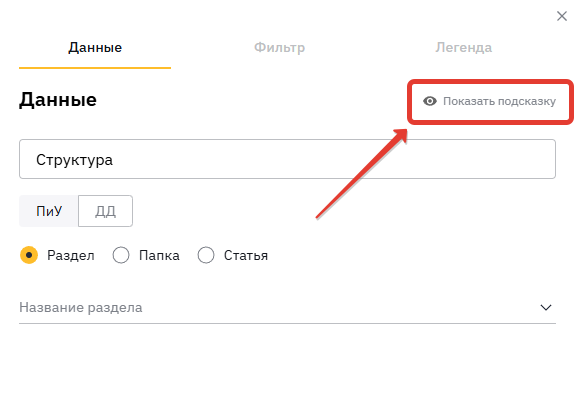Viewport: 579px width, 416px height.
Task: Select the Раздел radio circle
Action: tap(29, 255)
